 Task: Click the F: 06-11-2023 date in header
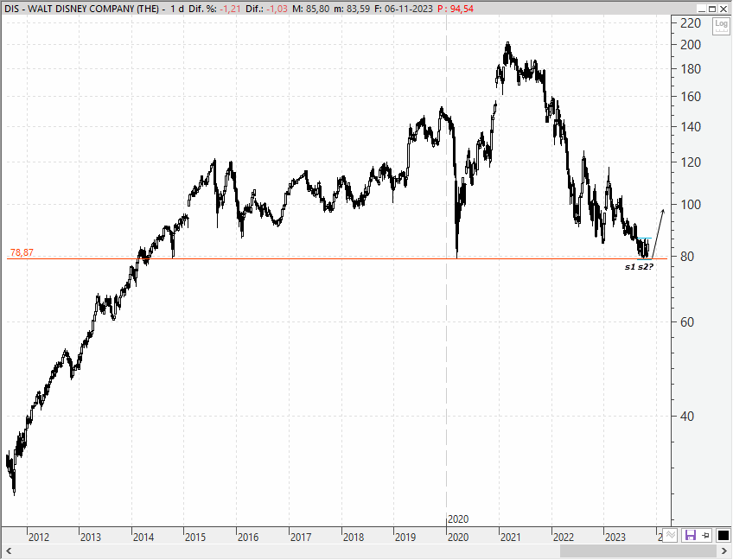404,9
